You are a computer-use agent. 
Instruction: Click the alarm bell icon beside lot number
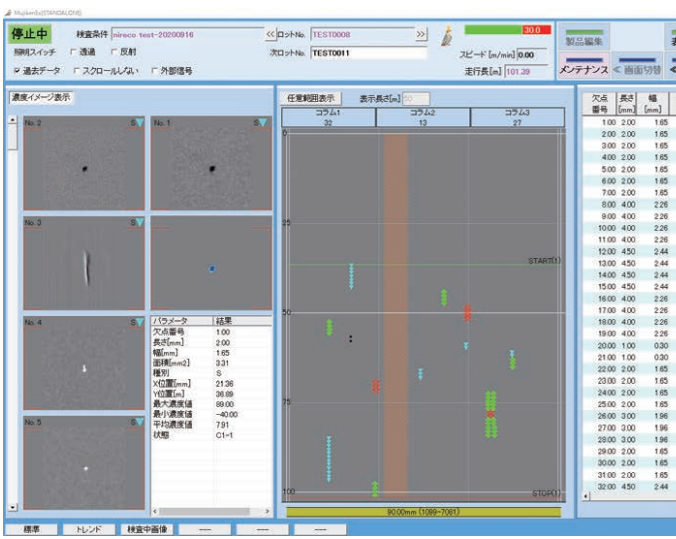pos(445,37)
